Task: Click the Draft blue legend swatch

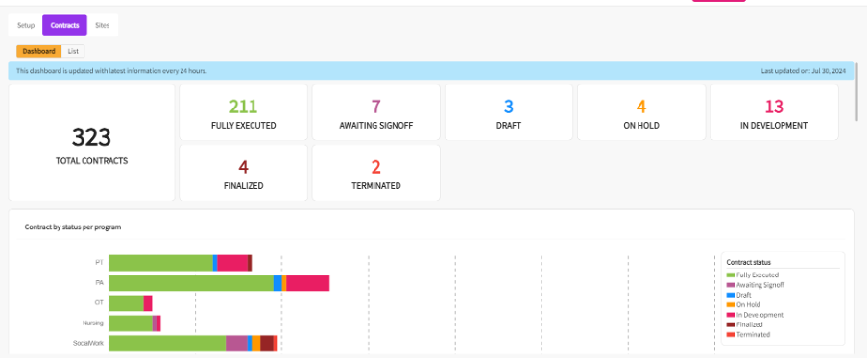Action: click(x=731, y=295)
